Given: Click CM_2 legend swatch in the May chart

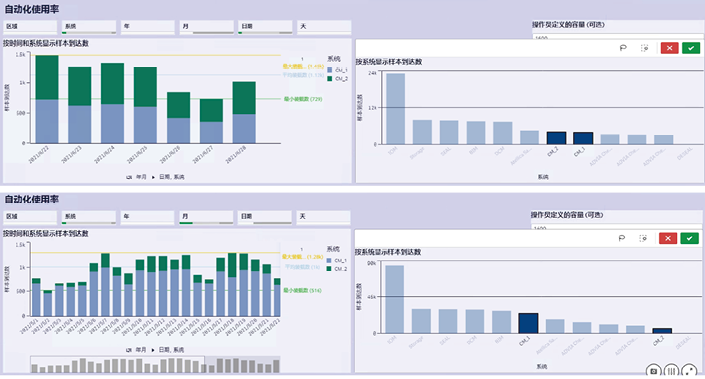Looking at the screenshot, I should click(x=329, y=269).
